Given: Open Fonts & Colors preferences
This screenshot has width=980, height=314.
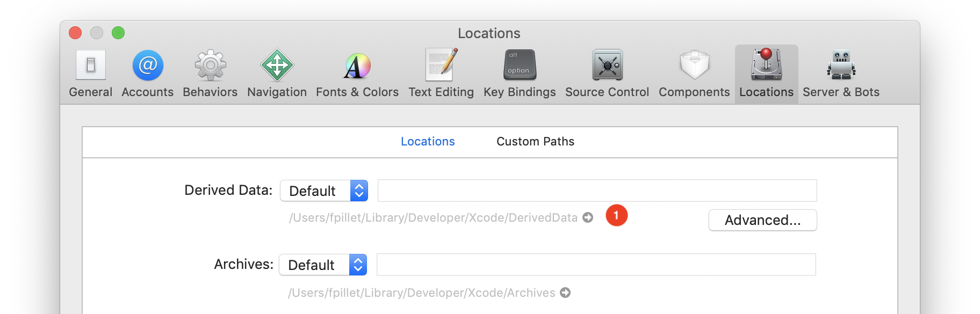Looking at the screenshot, I should (357, 74).
